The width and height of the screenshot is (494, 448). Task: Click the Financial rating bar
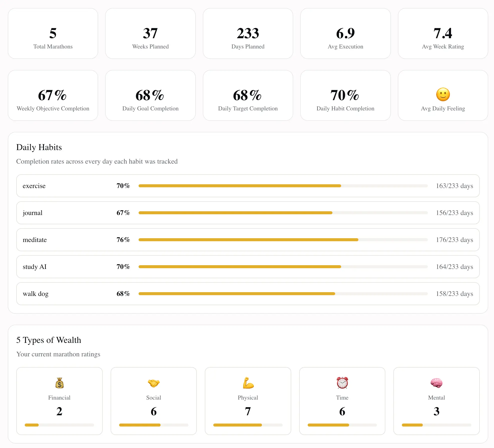pos(59,425)
